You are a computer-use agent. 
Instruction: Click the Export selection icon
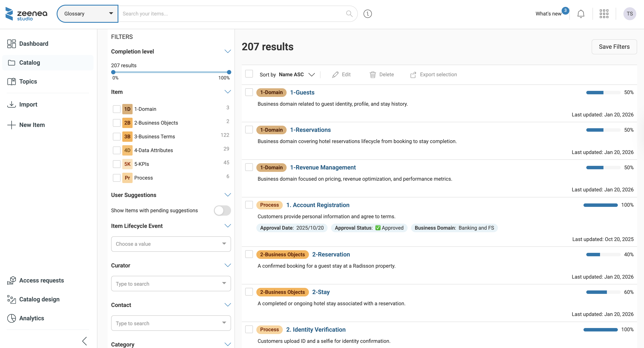pyautogui.click(x=413, y=75)
